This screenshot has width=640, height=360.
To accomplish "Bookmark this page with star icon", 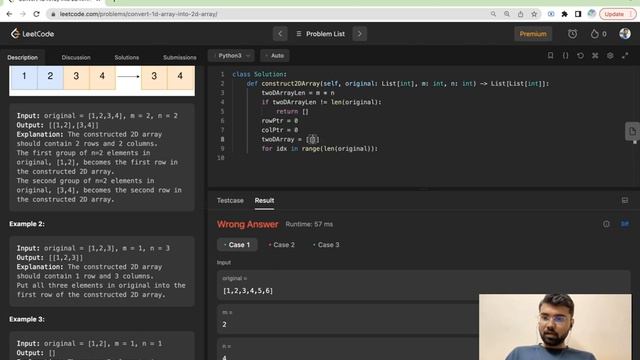I will click(534, 14).
